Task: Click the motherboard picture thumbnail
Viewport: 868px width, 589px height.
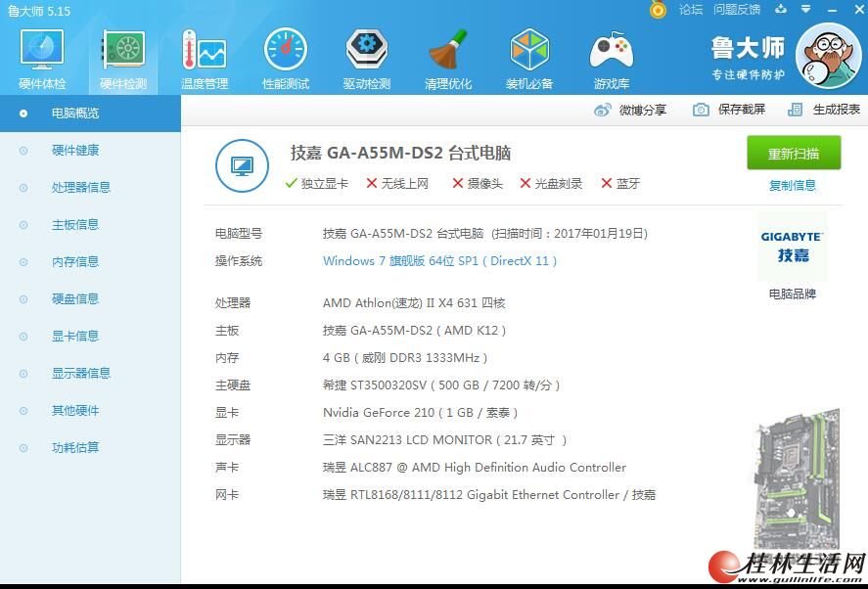Action: 796,478
